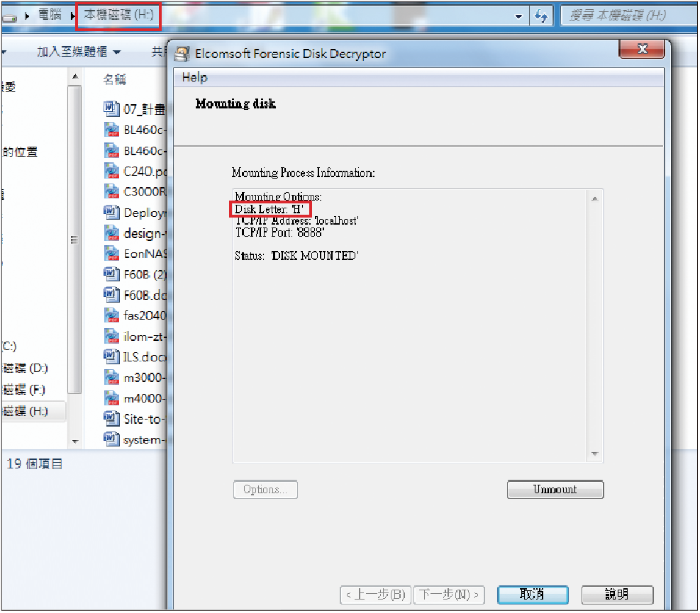Image resolution: width=700 pixels, height=613 pixels.
Task: Click the second BL460c PDF icon
Action: pyautogui.click(x=111, y=150)
